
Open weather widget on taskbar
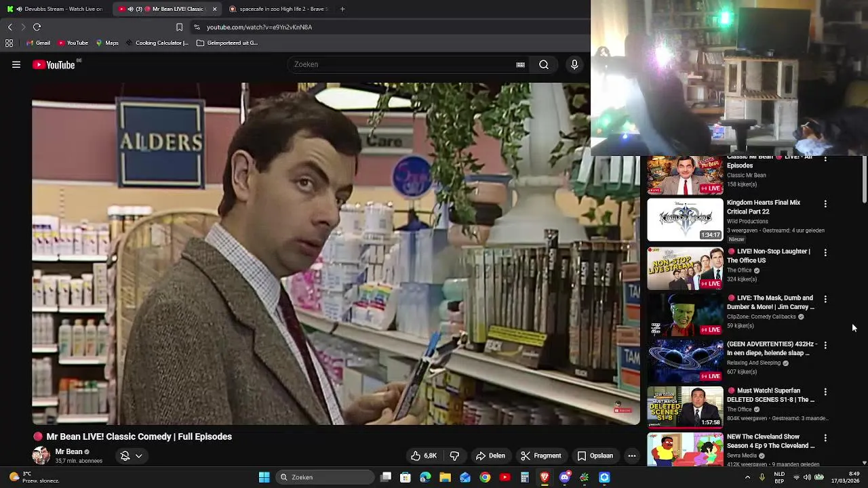pos(34,477)
